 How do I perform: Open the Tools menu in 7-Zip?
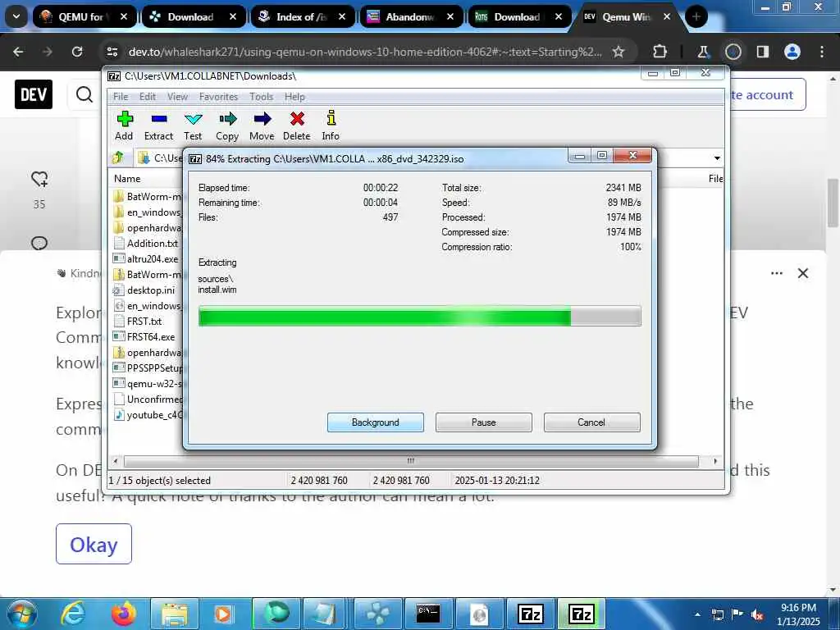click(x=262, y=97)
